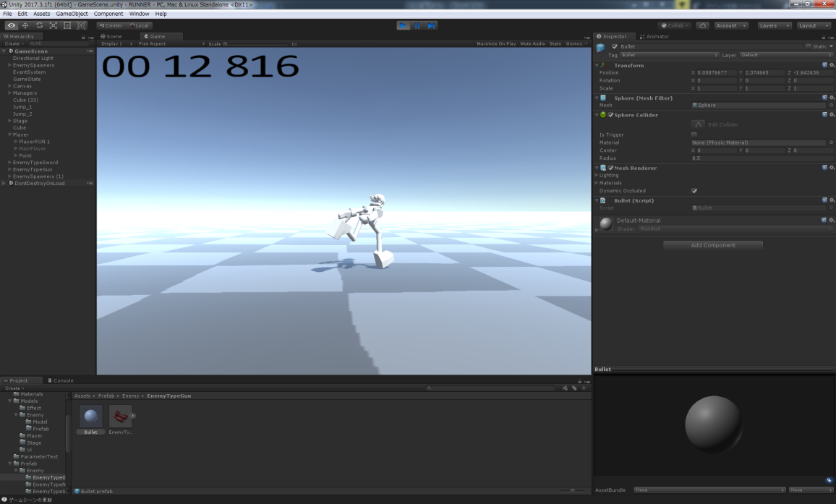Open the Layers dropdown
The height and width of the screenshot is (504, 836).
(774, 25)
